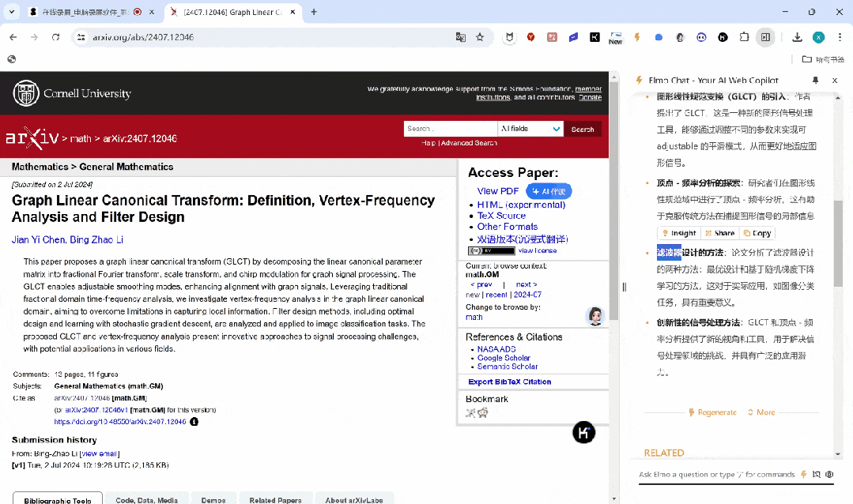This screenshot has height=504, width=853.
Task: Click the black K extension icon in toolbar
Action: click(594, 37)
